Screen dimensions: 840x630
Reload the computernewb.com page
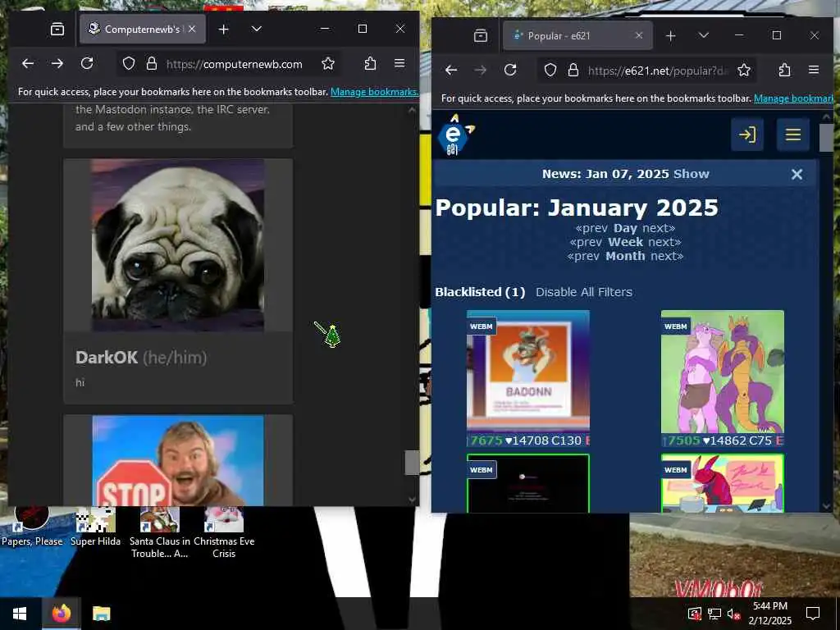pyautogui.click(x=87, y=64)
